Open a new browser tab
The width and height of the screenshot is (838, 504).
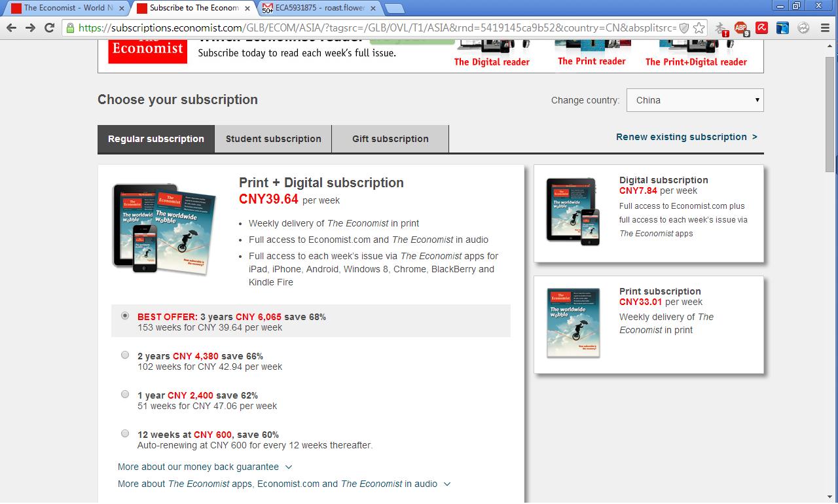point(393,9)
